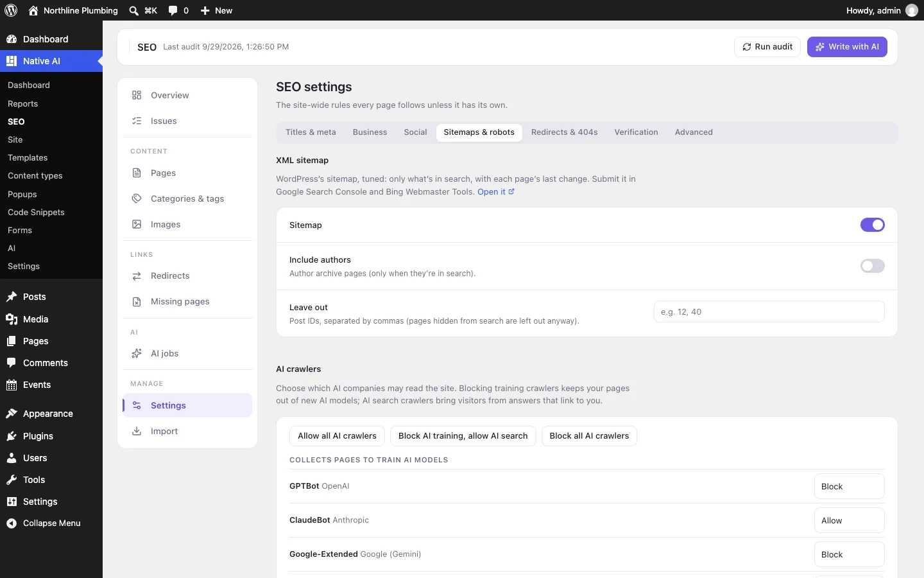Open the comments bubble in admin bar
The height and width of the screenshot is (578, 924).
tap(173, 10)
